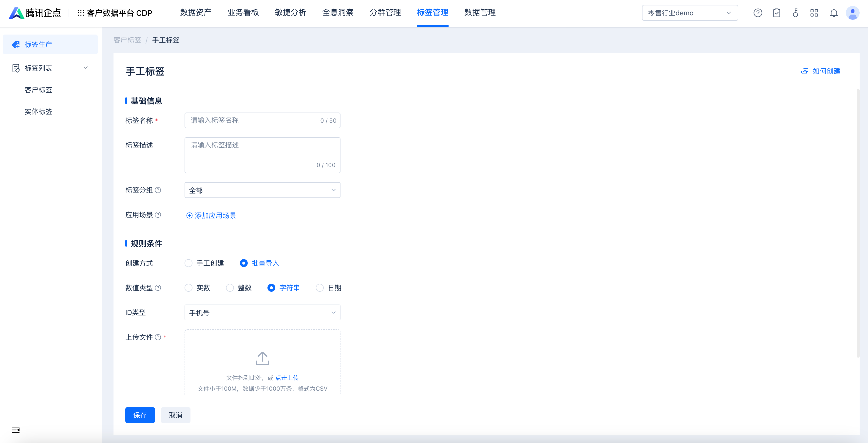The image size is (868, 443).
Task: Click the flask-shaped icon in header
Action: 795,13
